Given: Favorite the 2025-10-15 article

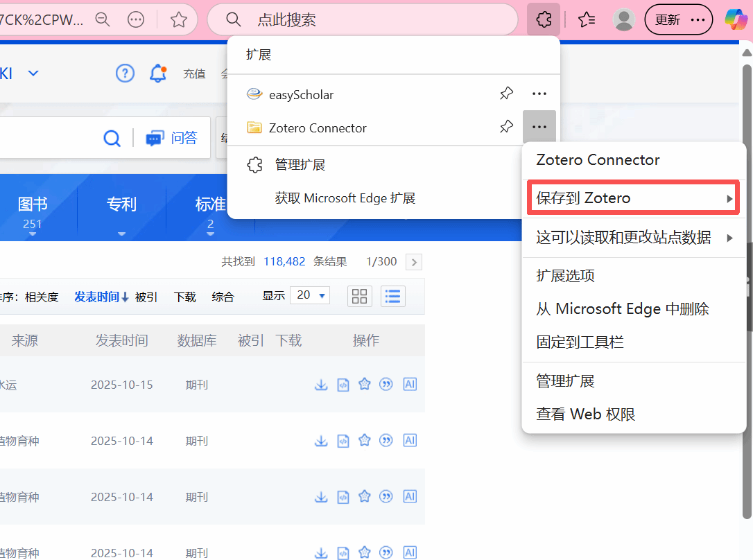Looking at the screenshot, I should [x=365, y=384].
